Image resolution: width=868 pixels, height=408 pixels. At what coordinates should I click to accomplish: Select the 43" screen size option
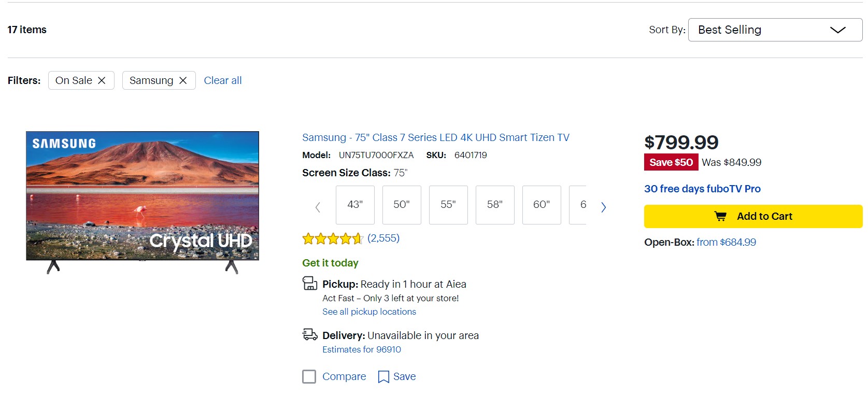355,205
